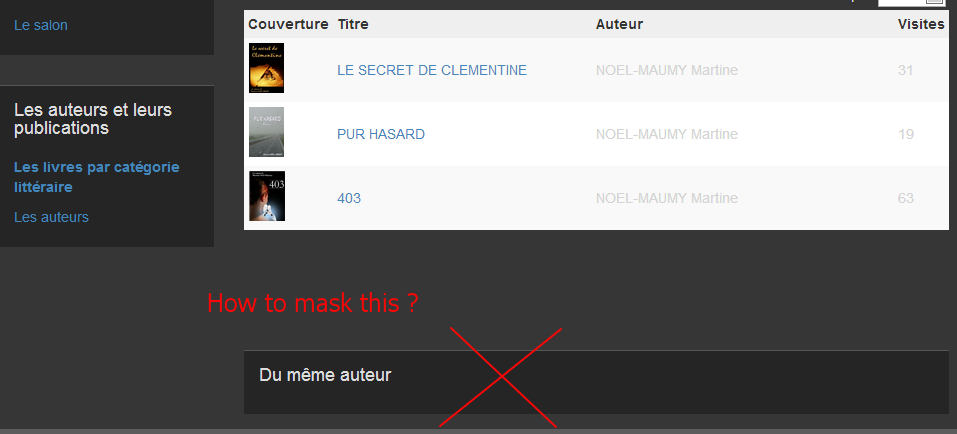Sort the table by Auteur column

click(x=619, y=24)
